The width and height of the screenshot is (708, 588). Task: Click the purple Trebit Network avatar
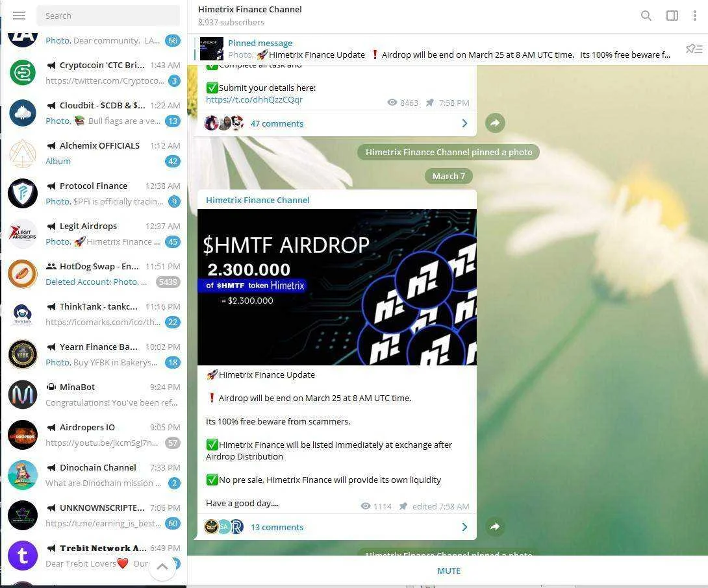click(23, 555)
